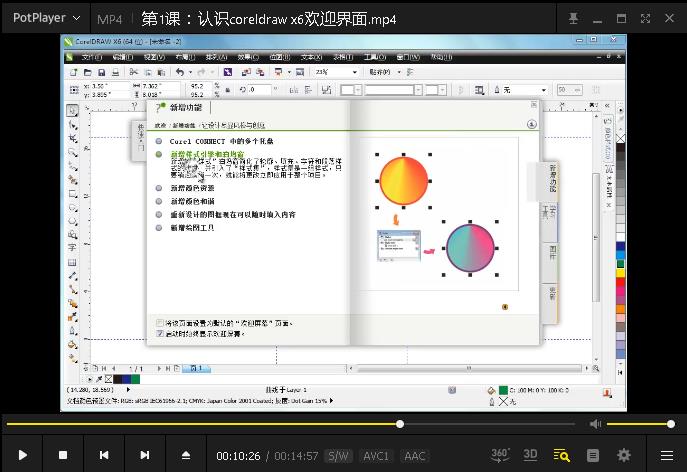Select the 页1 page tab
The height and width of the screenshot is (472, 687).
(196, 369)
